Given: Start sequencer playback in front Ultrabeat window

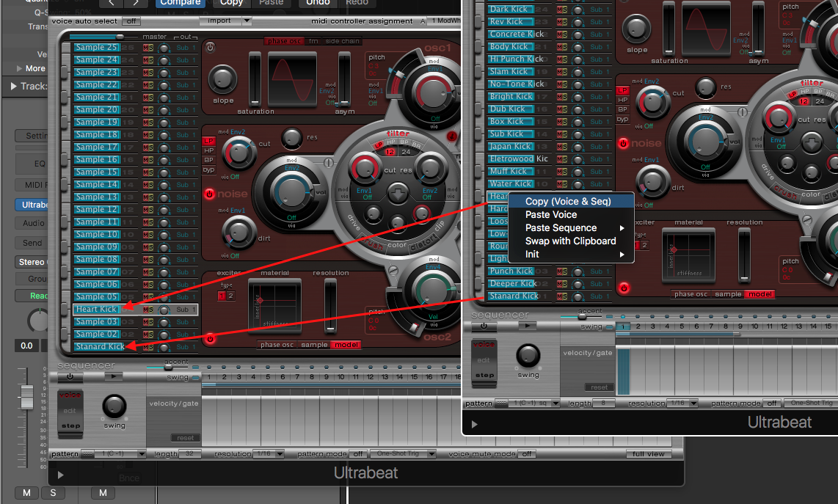Looking at the screenshot, I should click(x=527, y=326).
